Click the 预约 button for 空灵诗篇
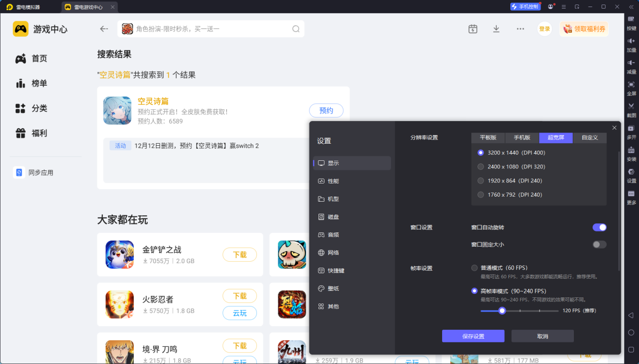The height and width of the screenshot is (364, 639). pos(326,110)
